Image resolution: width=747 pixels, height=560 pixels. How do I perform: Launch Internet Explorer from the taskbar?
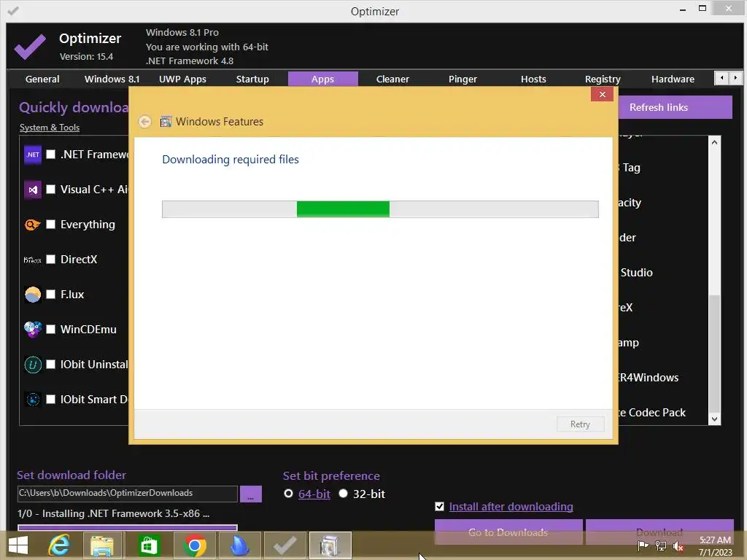pos(59,545)
